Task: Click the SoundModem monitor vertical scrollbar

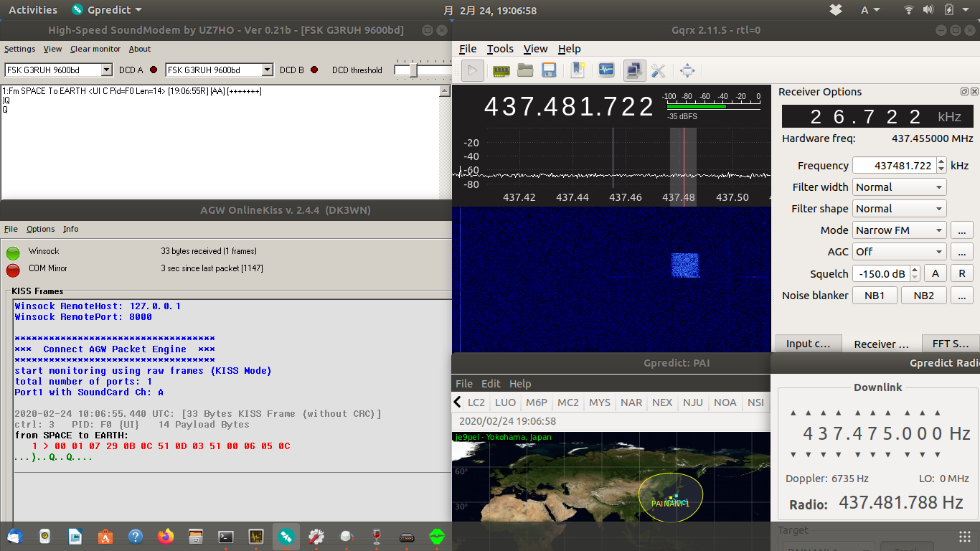Action: (446, 143)
